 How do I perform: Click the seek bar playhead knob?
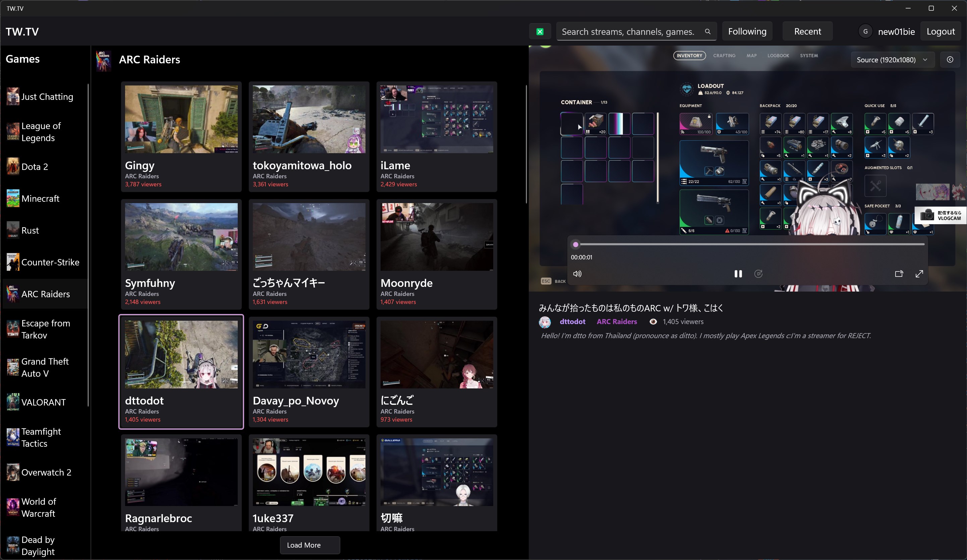pyautogui.click(x=575, y=244)
